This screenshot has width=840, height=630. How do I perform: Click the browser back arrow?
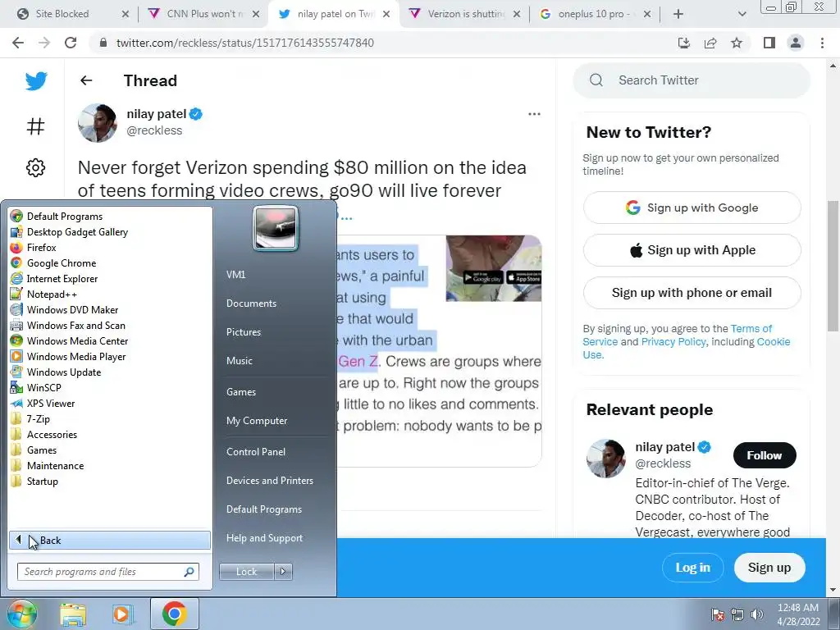pos(18,43)
